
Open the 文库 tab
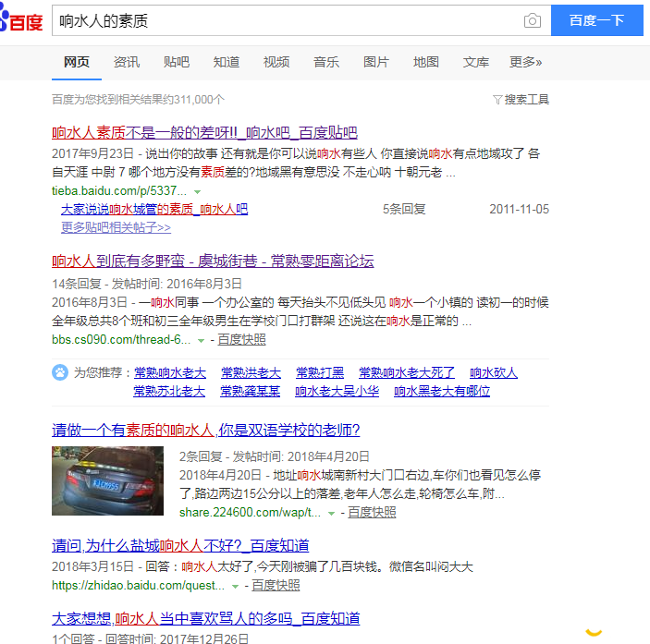click(476, 62)
